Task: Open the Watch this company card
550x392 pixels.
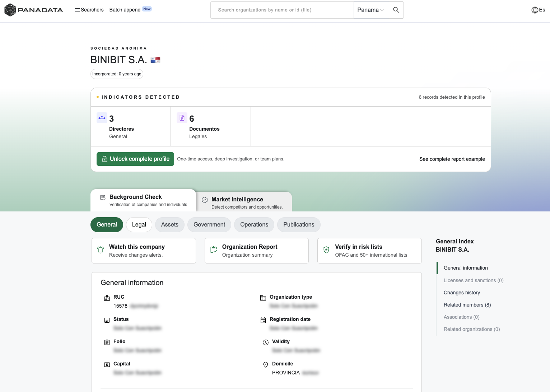Action: [144, 251]
